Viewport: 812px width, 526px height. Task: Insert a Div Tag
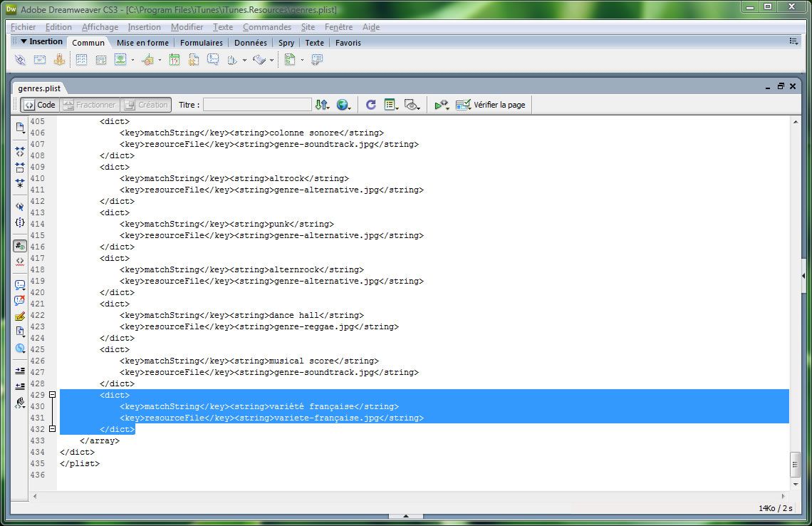tap(101, 60)
